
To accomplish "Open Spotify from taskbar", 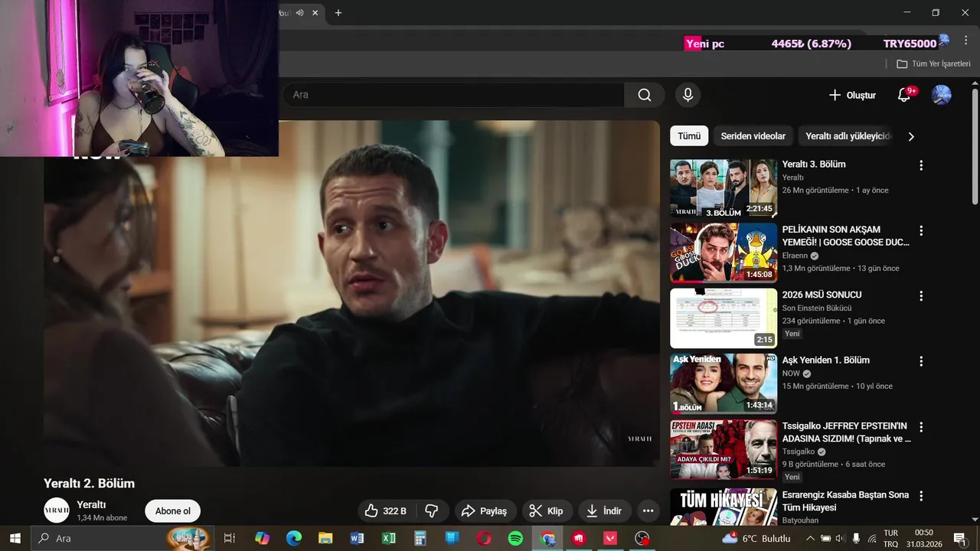I will click(515, 538).
